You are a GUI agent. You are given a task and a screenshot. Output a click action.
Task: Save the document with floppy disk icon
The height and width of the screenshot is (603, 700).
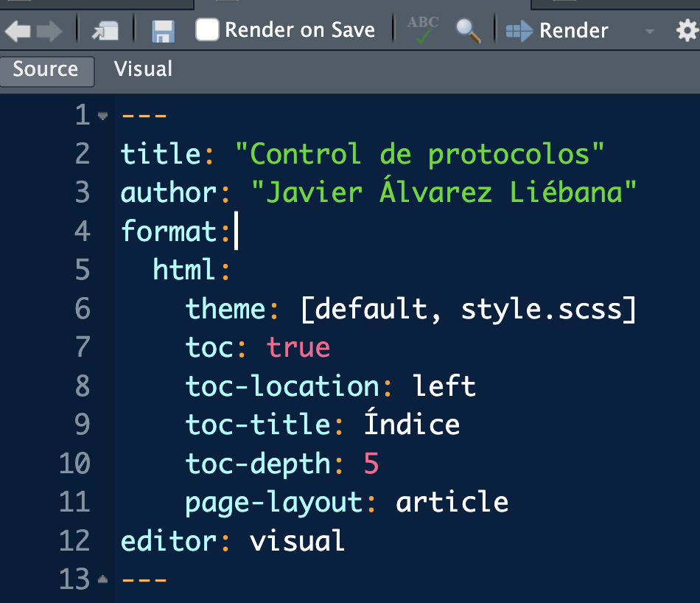162,31
